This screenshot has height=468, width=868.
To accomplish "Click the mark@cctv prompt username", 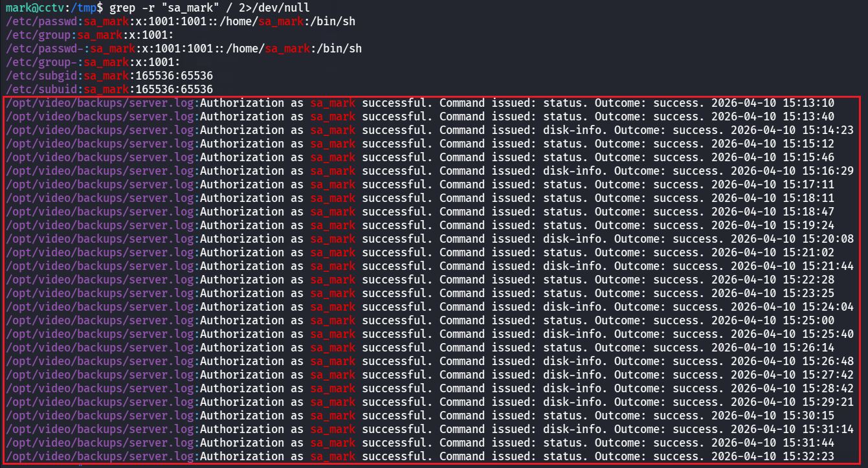I will pyautogui.click(x=30, y=7).
